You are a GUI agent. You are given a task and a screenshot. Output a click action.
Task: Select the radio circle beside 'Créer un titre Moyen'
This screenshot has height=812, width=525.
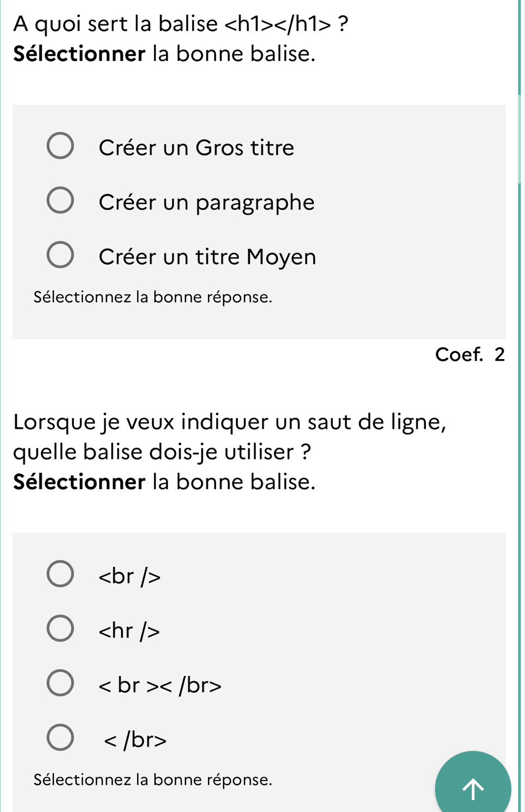tap(60, 255)
